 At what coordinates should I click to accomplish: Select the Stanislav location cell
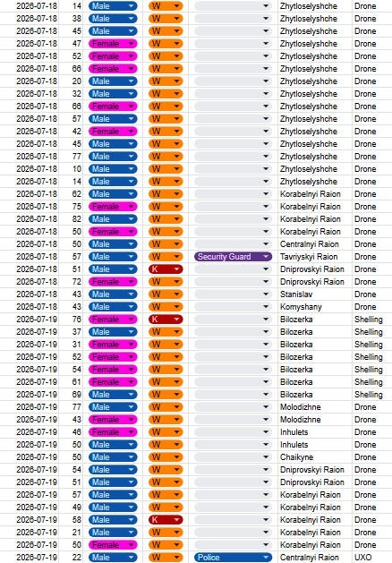point(315,294)
